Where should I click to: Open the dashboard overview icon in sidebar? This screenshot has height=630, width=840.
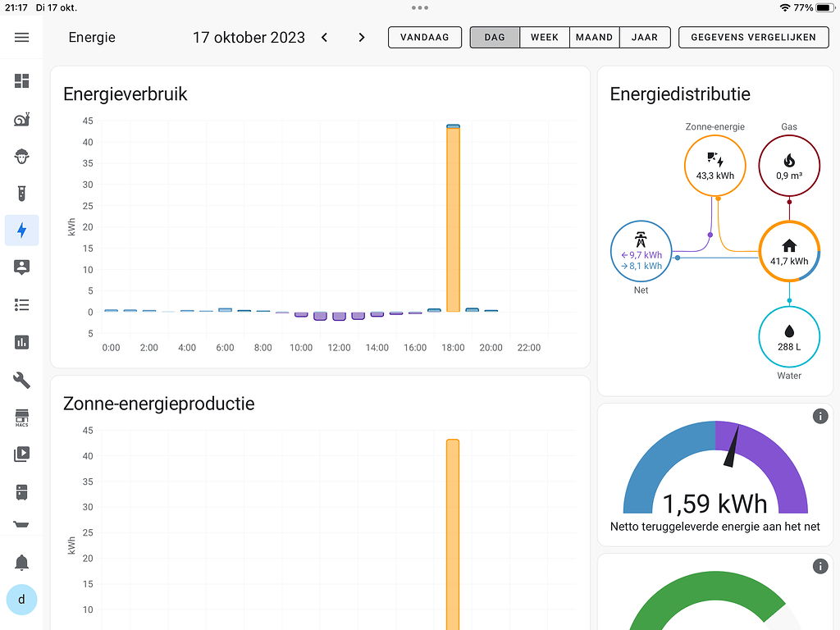(x=22, y=81)
